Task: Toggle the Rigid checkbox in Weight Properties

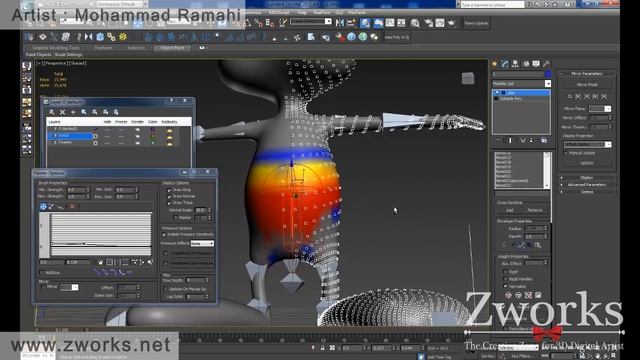Action: click(505, 271)
